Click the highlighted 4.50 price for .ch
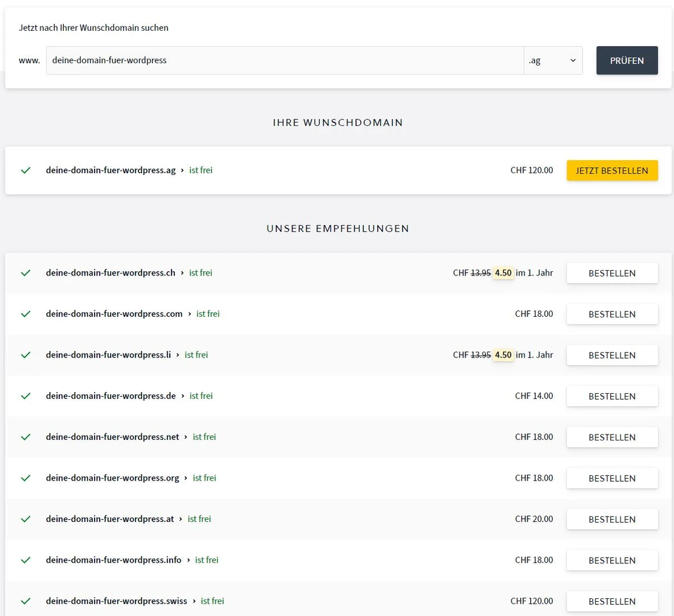This screenshot has height=616, width=674. (x=503, y=273)
